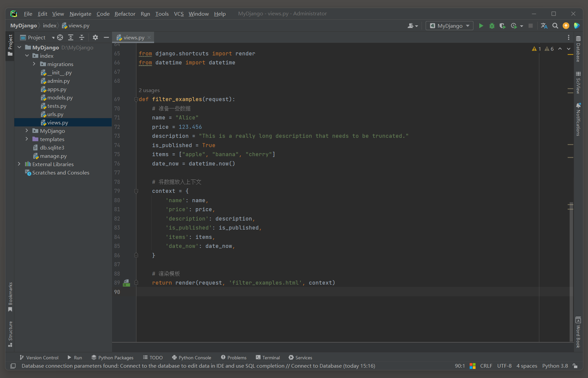Open the Bookmarks tool window
The image size is (588, 378).
[x=10, y=297]
